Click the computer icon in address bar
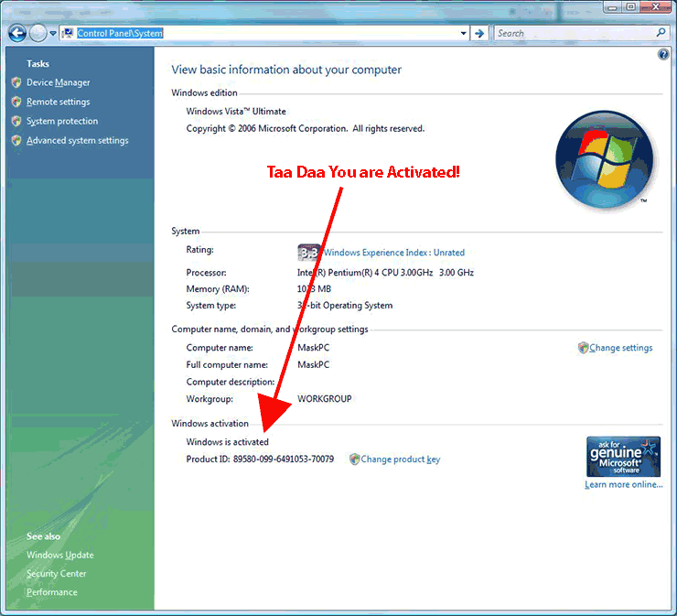677x616 pixels. coord(68,33)
